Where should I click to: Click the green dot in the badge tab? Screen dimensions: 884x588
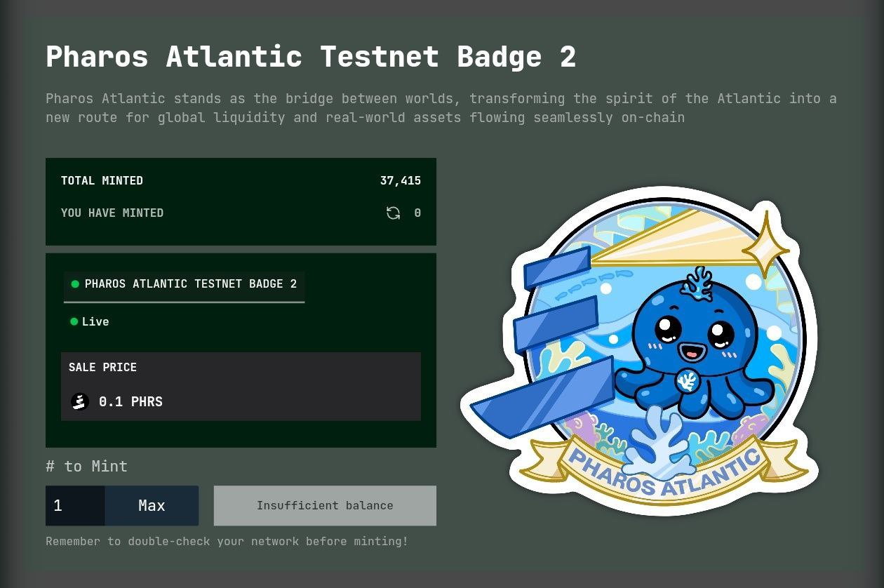[x=75, y=284]
